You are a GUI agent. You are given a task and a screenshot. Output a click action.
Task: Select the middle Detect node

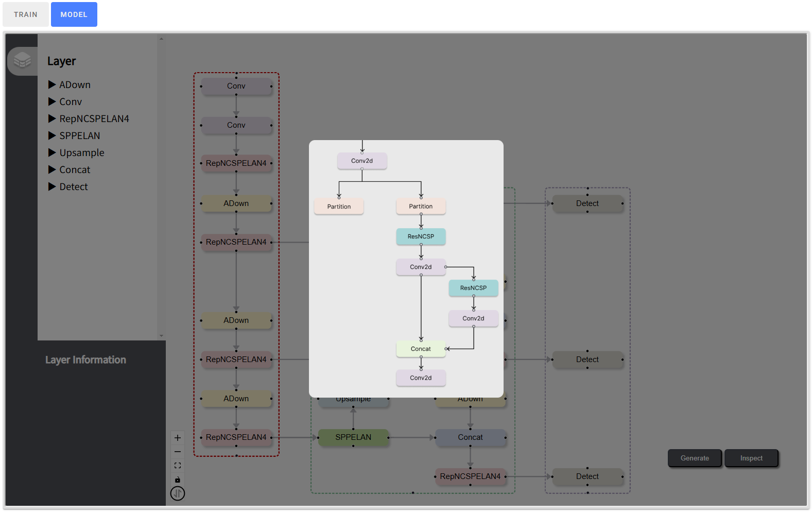tap(588, 360)
